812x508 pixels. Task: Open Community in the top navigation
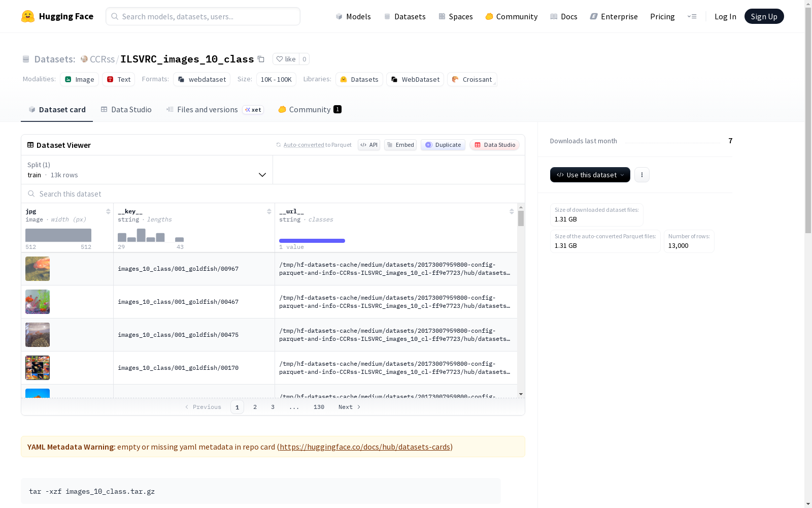512,16
